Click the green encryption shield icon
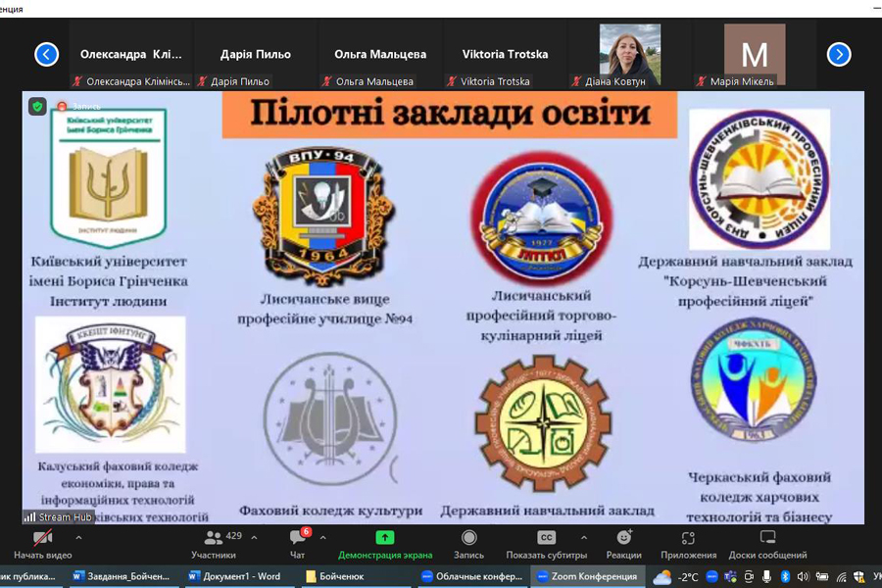 [37, 107]
